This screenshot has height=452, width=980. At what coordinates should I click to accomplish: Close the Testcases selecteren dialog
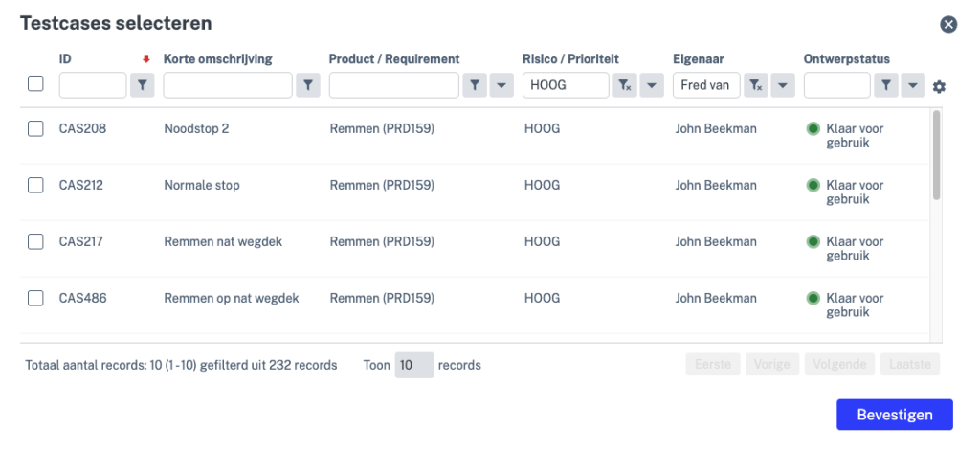click(948, 25)
